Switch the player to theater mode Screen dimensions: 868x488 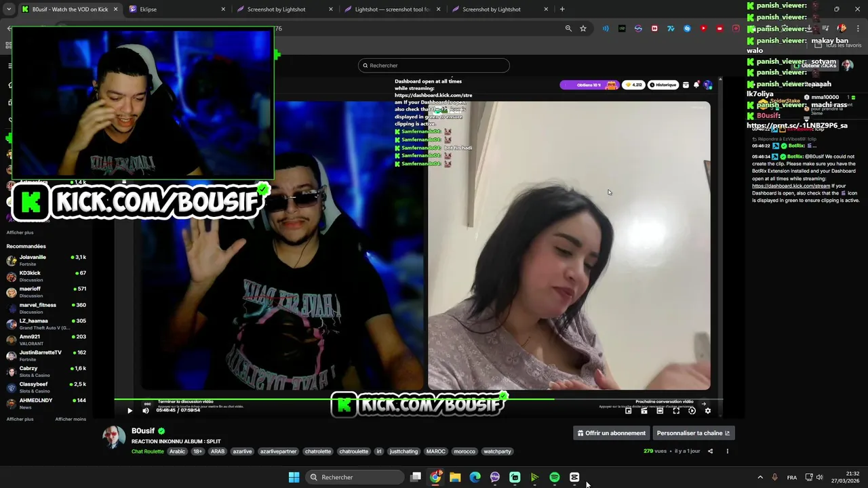[x=660, y=411]
